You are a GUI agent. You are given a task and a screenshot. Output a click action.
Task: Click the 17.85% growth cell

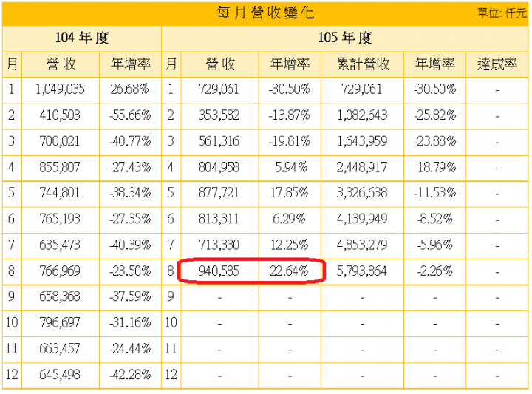(x=290, y=193)
